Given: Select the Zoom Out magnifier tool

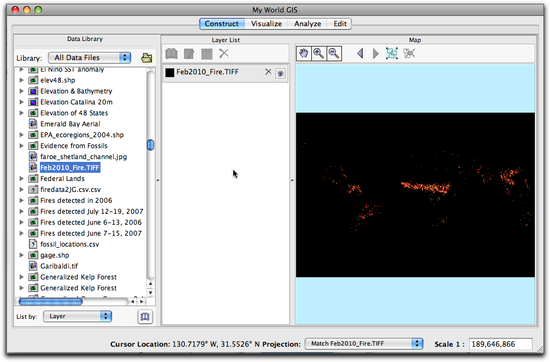Looking at the screenshot, I should click(334, 54).
